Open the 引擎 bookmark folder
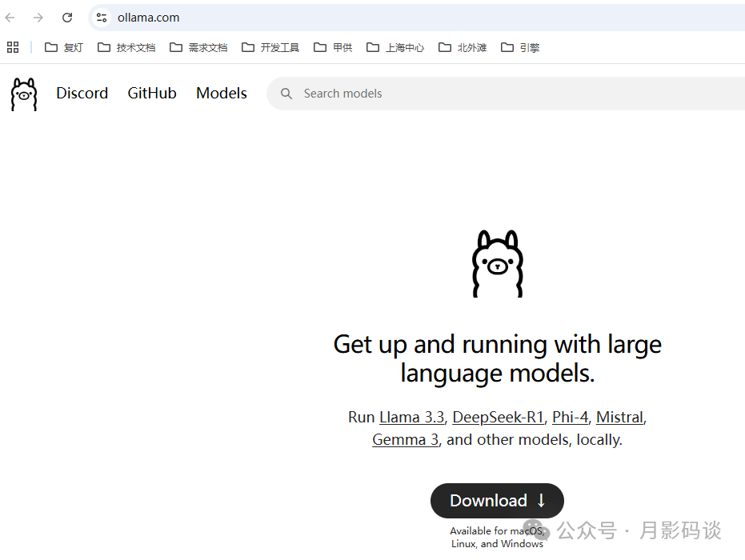The image size is (745, 560). [x=520, y=47]
